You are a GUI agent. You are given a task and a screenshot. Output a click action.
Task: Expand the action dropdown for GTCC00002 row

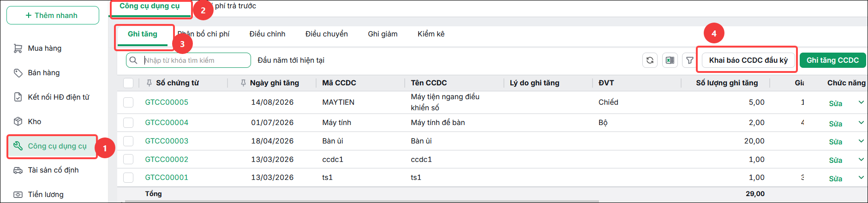pyautogui.click(x=861, y=160)
